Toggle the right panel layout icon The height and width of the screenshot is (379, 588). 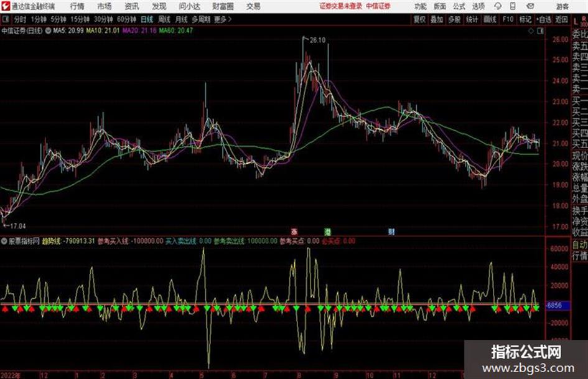(540, 30)
